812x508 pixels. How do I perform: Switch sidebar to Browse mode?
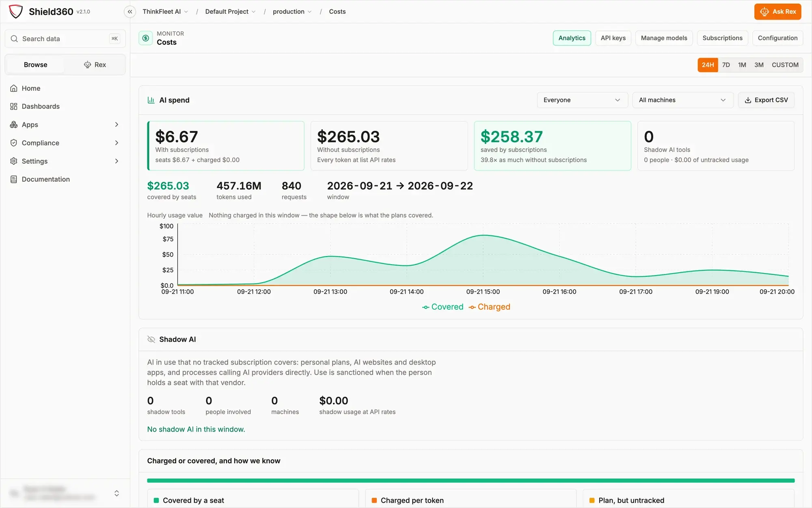point(35,65)
